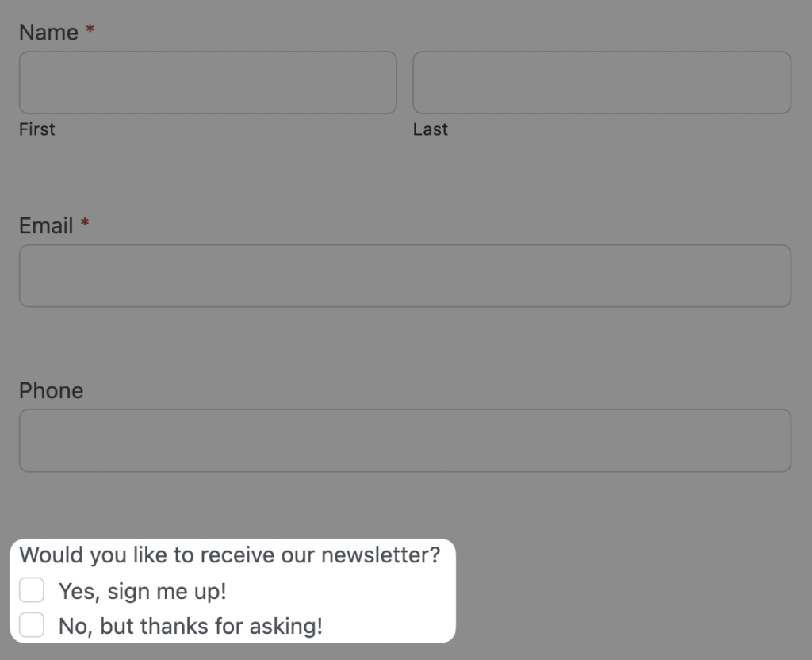Click the newsletter question text
812x660 pixels.
coord(229,555)
